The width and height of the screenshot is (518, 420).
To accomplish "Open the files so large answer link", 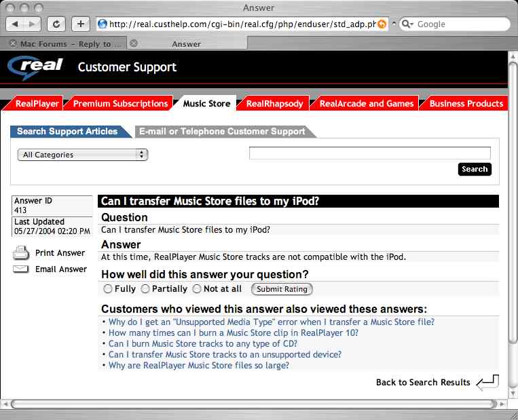I will click(199, 366).
